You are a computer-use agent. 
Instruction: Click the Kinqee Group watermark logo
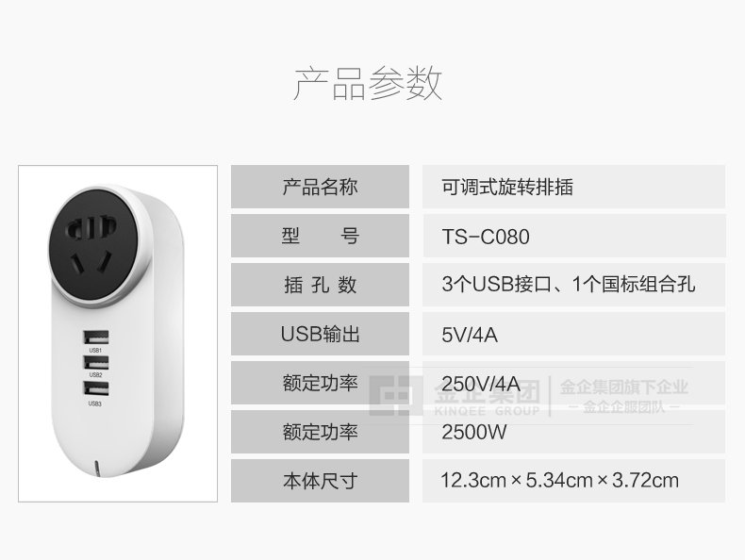[529, 396]
